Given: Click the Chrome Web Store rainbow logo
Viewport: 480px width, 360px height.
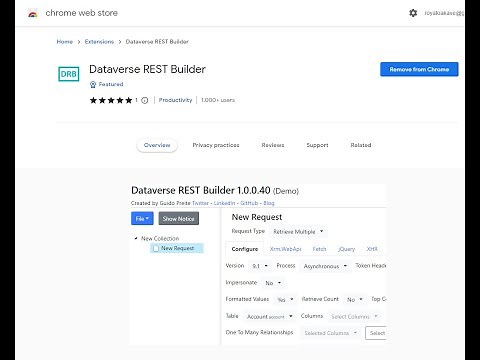Looking at the screenshot, I should (x=32, y=14).
